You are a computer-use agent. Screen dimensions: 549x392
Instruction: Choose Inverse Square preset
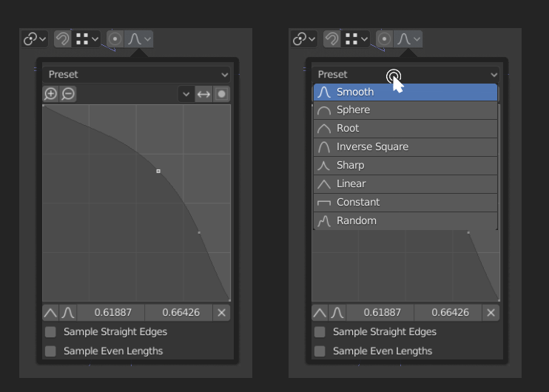tap(405, 147)
